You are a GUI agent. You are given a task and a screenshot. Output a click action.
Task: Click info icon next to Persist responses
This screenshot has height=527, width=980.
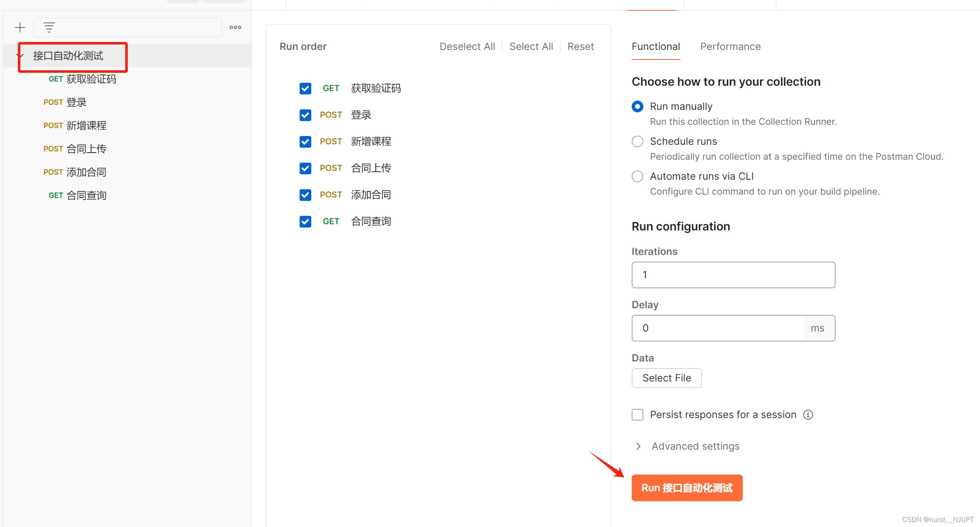click(808, 415)
